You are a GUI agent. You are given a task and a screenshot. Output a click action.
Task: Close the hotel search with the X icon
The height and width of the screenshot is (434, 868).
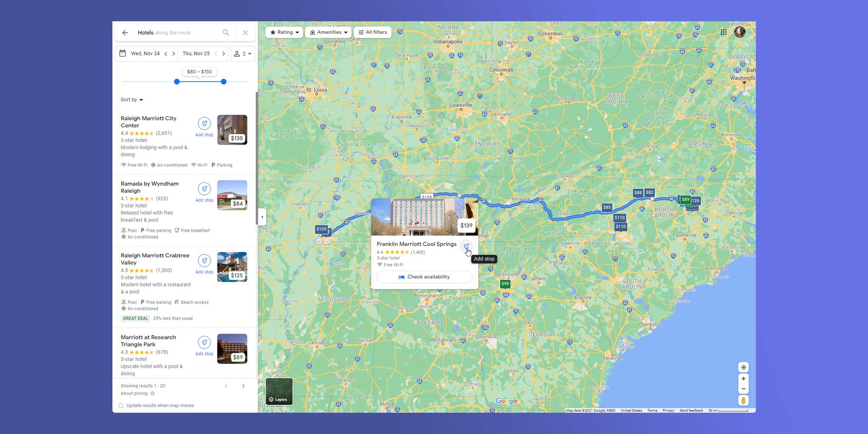click(246, 33)
